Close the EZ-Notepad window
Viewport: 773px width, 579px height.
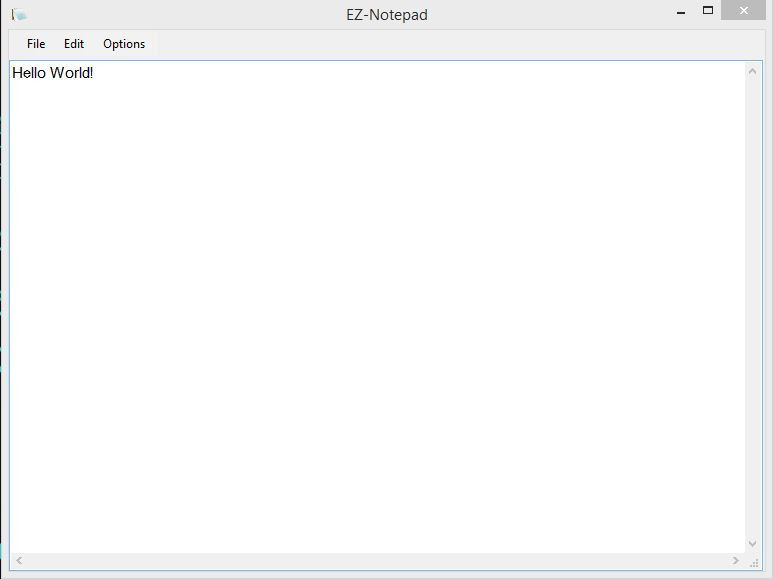click(x=743, y=10)
